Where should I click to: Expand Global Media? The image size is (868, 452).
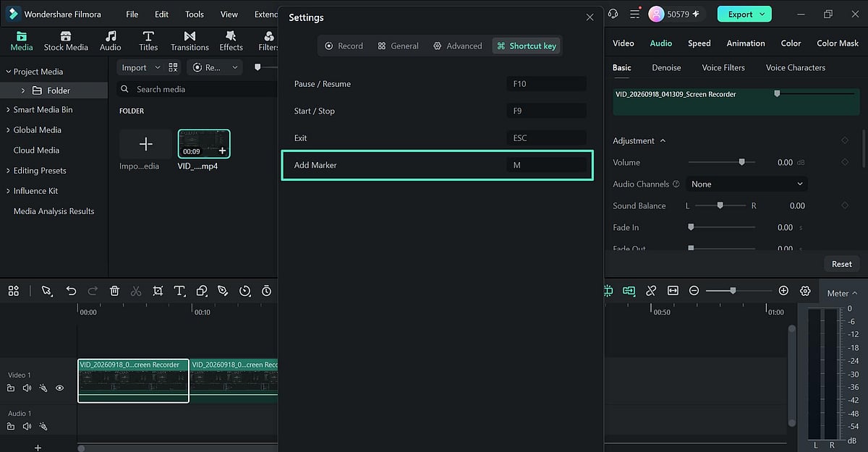pyautogui.click(x=9, y=130)
